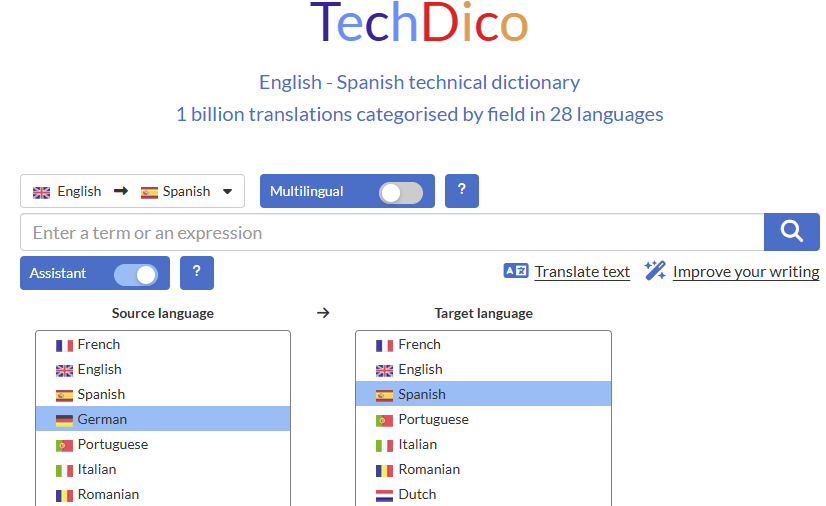Toggle the Multilingual switch

click(401, 193)
